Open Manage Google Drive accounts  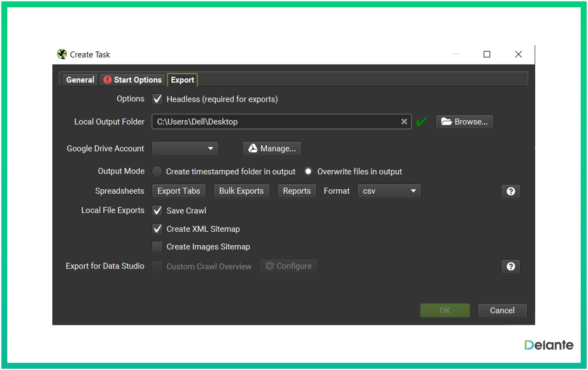point(272,148)
